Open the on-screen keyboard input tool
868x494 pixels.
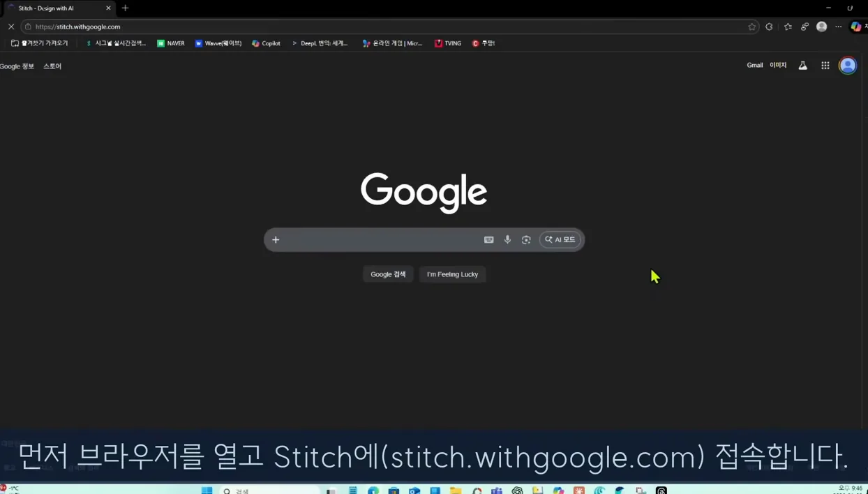(489, 240)
